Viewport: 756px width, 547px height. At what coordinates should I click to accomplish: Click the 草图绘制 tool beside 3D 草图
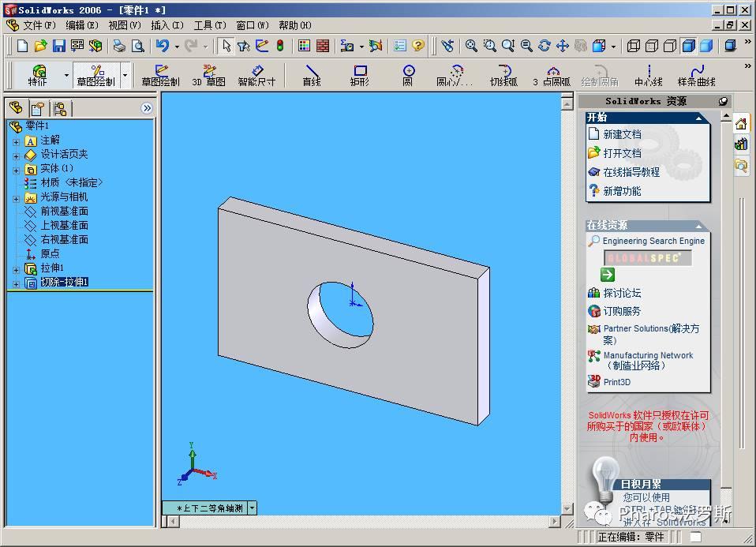coord(160,76)
